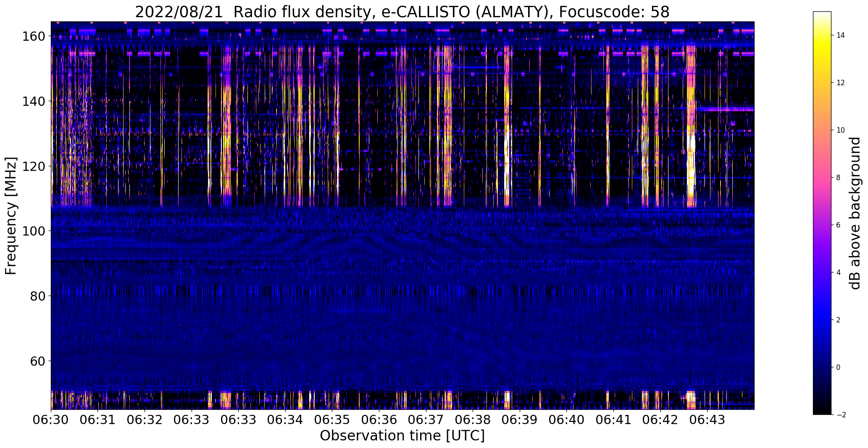Click the colorbar tick value 8
Screen dimensions: 868x448
[838, 178]
